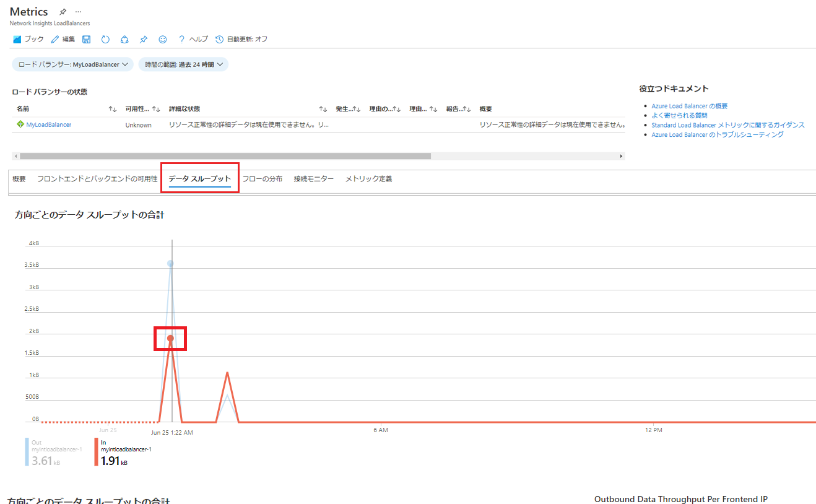Pin workbook with the toolbar pin icon
Screen dimensions: 816x504
pyautogui.click(x=144, y=39)
